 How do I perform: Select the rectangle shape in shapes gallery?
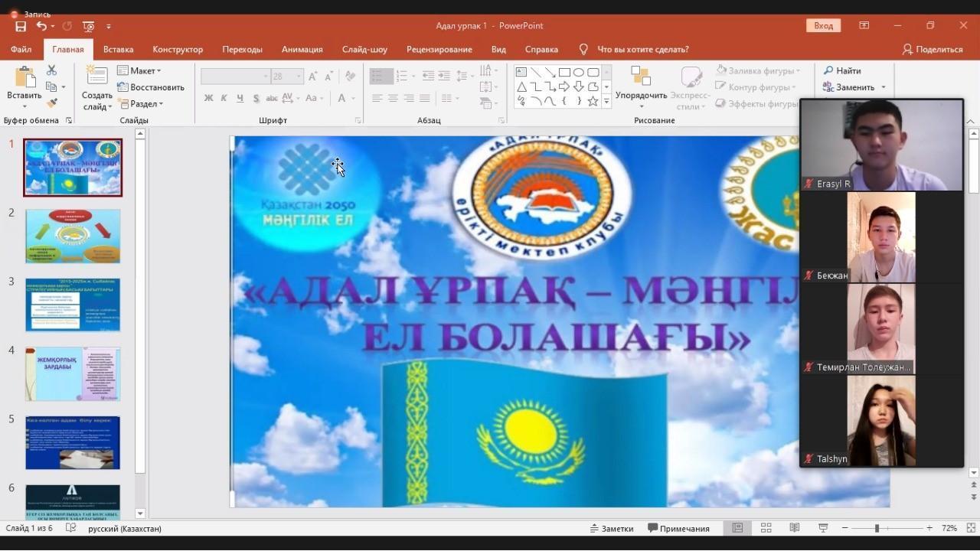point(564,73)
